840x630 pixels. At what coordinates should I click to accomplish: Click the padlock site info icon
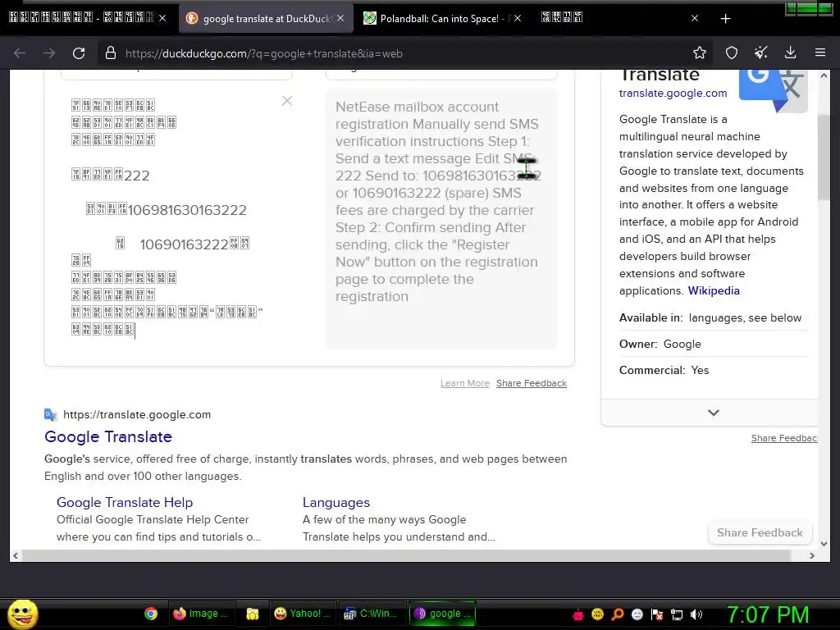(x=111, y=53)
